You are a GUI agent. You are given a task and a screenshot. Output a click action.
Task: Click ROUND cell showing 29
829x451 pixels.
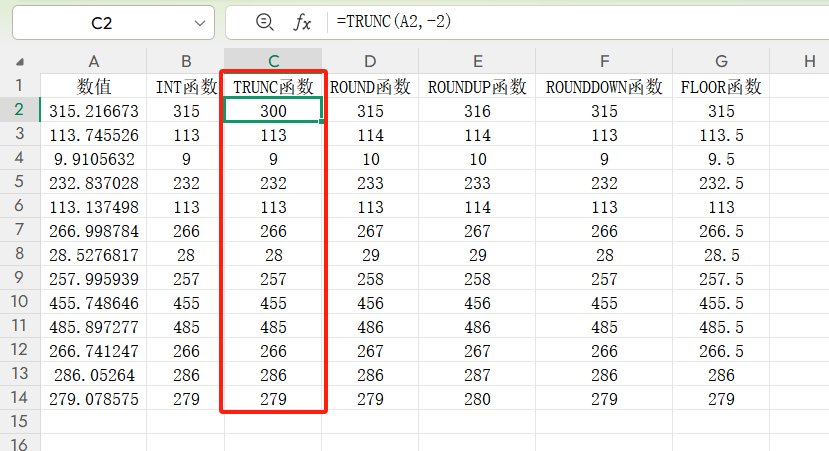(370, 255)
